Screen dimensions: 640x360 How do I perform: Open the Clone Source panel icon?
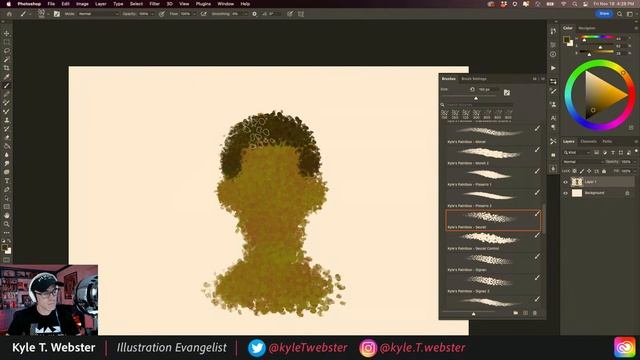pos(553,104)
